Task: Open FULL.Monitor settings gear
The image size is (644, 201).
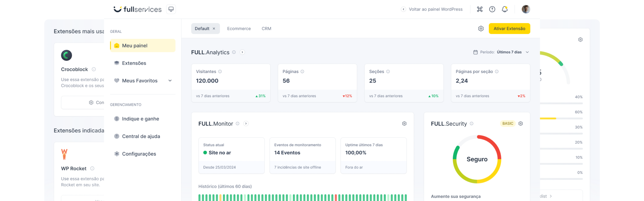Action: pos(404,124)
